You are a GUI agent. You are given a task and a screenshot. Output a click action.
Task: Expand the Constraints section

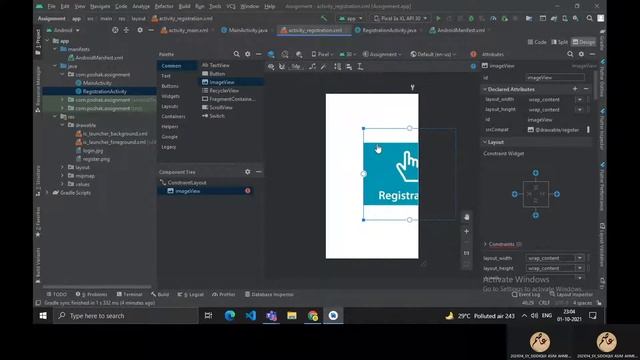tap(485, 244)
